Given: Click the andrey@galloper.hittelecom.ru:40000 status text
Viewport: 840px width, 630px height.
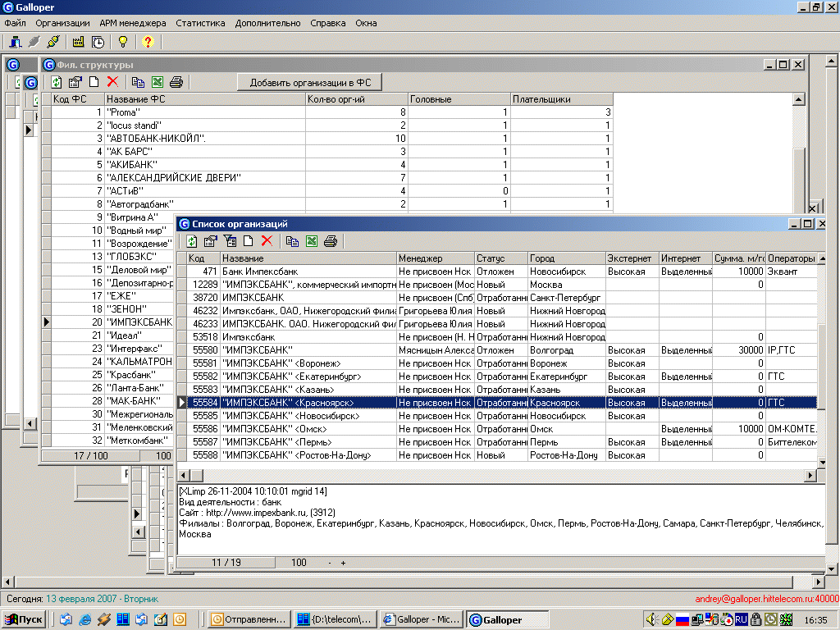Looking at the screenshot, I should pos(767,599).
